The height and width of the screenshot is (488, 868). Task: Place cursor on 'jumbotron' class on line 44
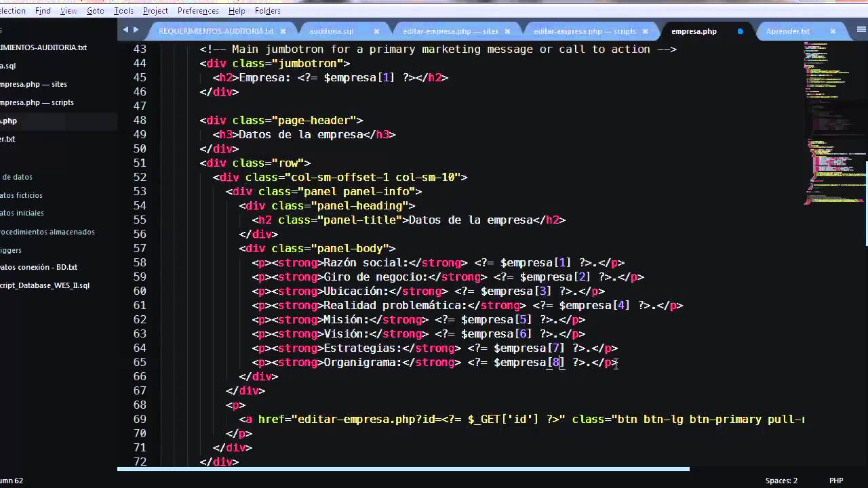coord(308,63)
